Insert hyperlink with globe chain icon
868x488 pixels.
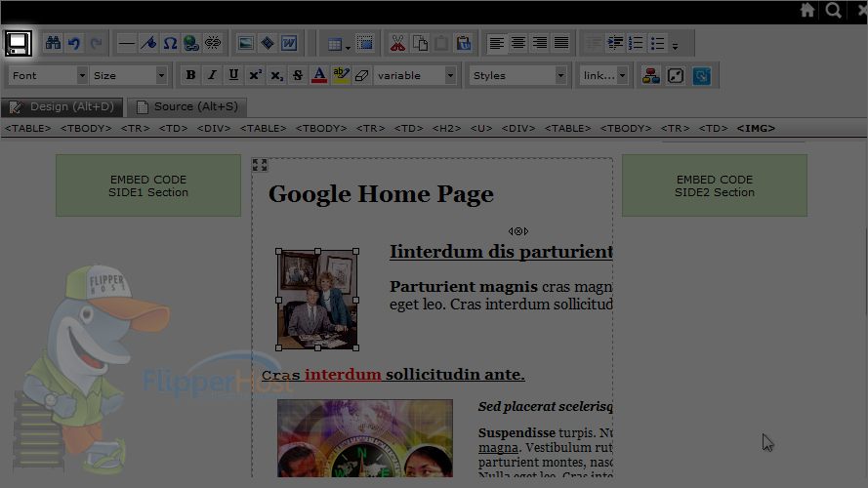[191, 43]
